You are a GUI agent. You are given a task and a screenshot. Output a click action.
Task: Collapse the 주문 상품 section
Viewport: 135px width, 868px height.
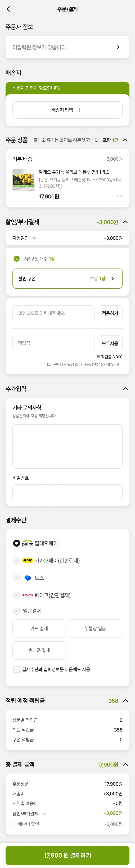click(125, 140)
